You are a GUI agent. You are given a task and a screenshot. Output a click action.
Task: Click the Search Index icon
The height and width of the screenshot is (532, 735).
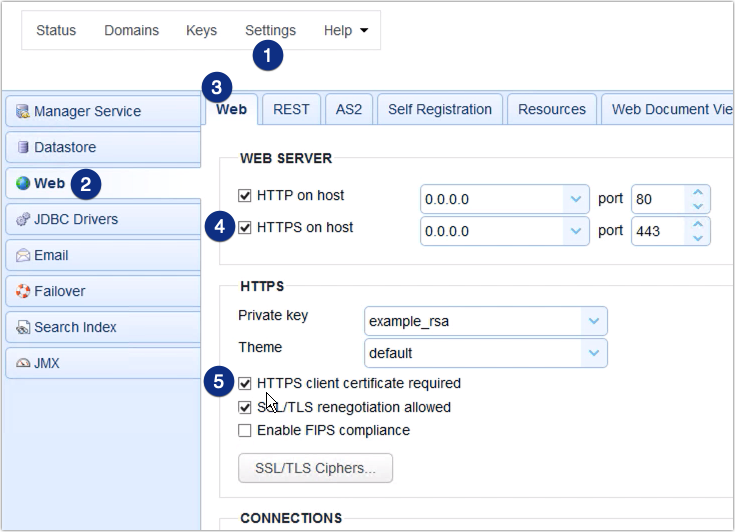pos(22,328)
